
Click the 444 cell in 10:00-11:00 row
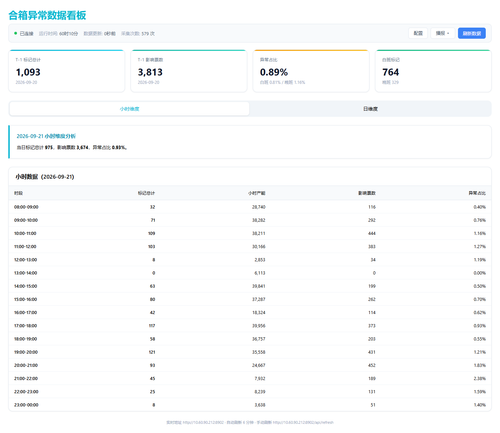coord(372,233)
